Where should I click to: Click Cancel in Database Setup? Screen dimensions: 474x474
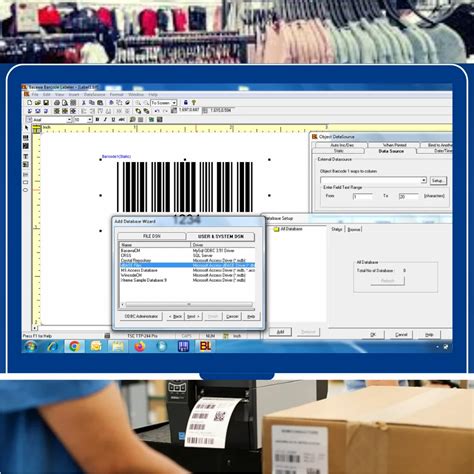(401, 334)
